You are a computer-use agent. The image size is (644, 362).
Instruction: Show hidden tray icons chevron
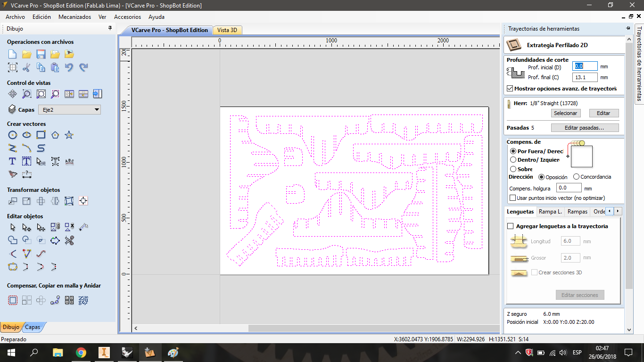point(518,352)
